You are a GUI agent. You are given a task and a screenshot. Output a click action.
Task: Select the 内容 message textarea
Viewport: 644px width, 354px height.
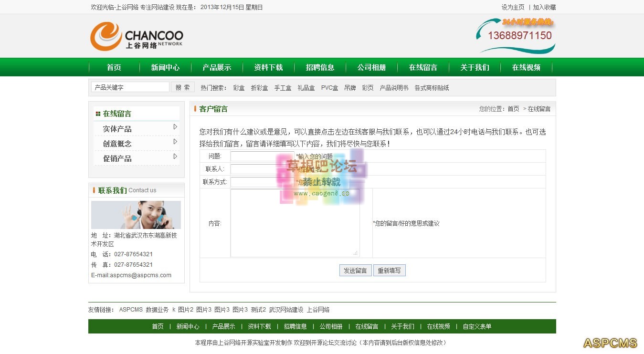pos(295,223)
